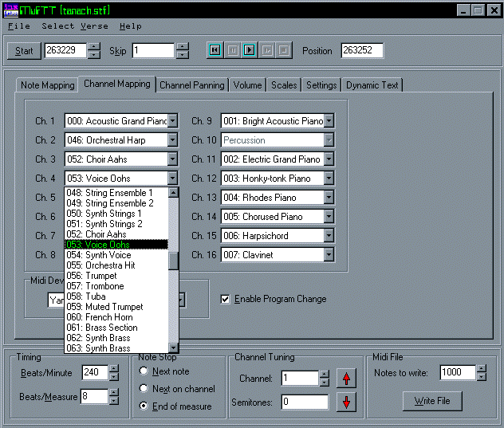
Task: Decrease the Skip value spinner
Action: point(183,54)
